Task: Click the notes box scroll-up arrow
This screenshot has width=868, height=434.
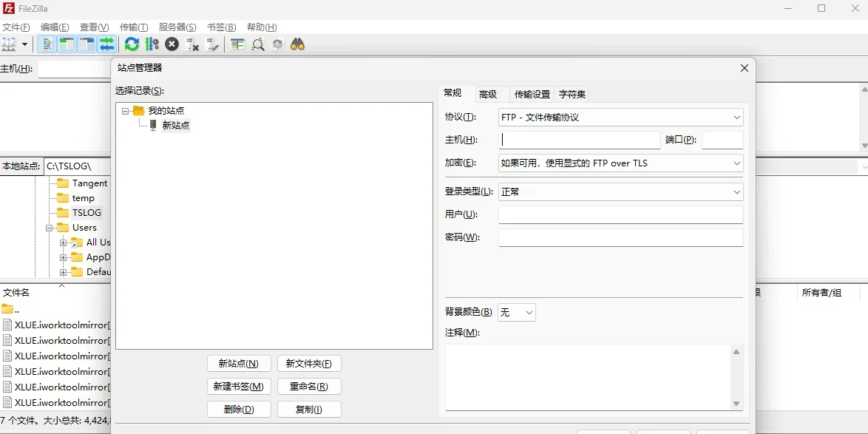Action: [x=736, y=351]
